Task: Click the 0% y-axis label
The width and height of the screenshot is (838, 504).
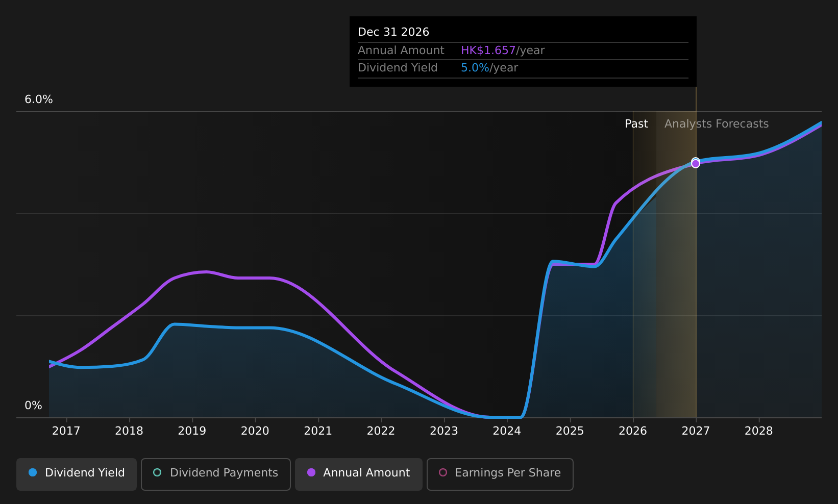Action: point(33,406)
